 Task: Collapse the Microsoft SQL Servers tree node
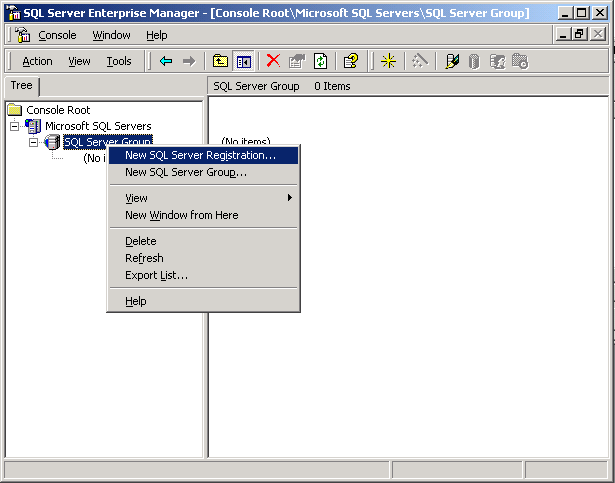(x=15, y=126)
